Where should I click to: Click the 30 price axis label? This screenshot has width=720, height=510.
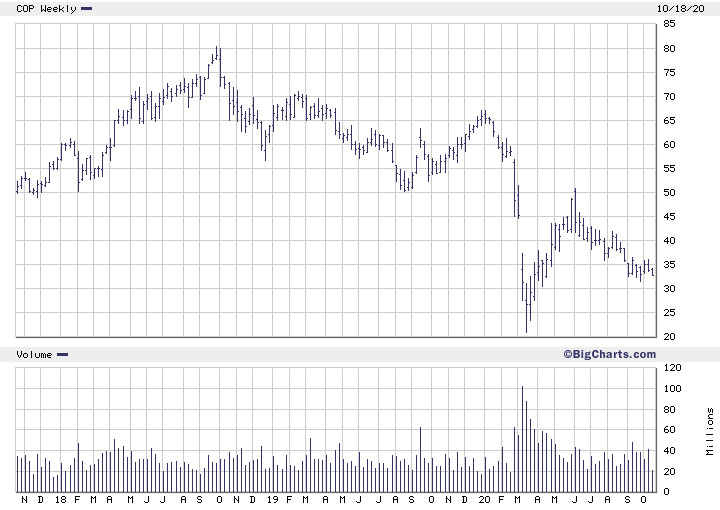[669, 288]
